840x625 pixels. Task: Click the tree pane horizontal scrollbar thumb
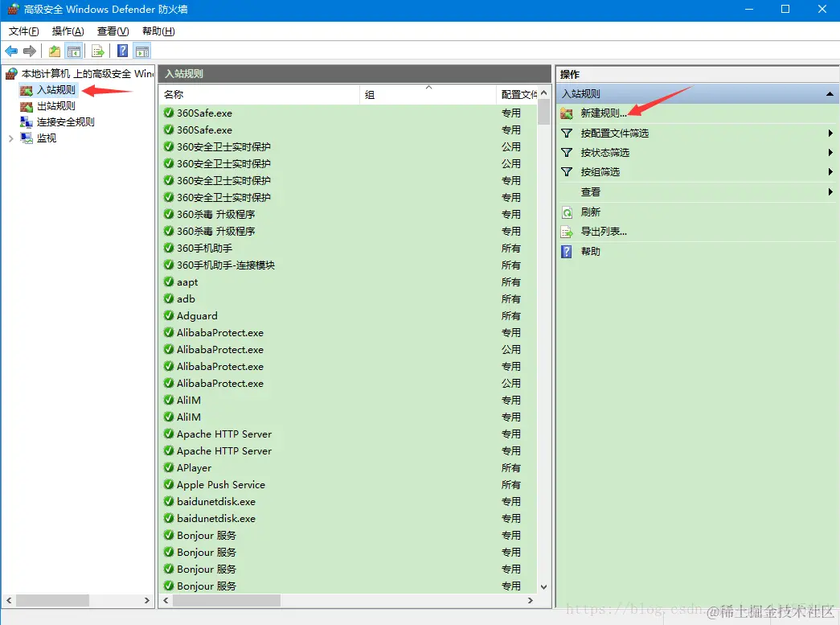(52, 601)
